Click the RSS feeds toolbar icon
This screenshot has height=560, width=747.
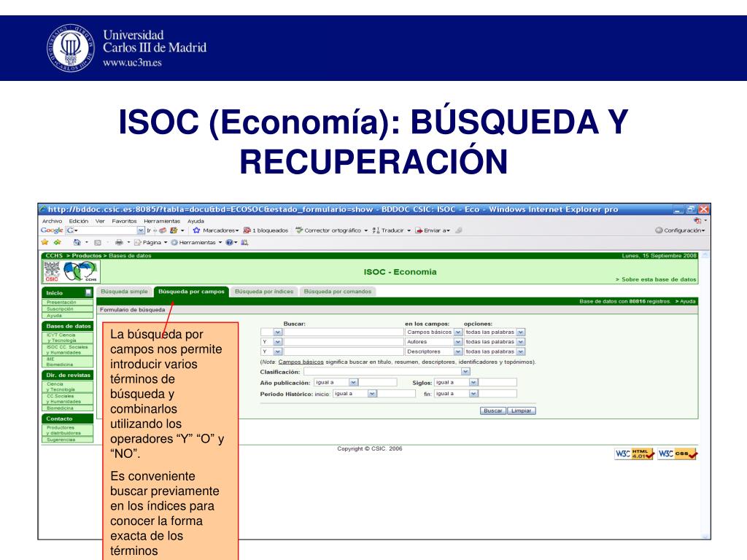pos(98,242)
